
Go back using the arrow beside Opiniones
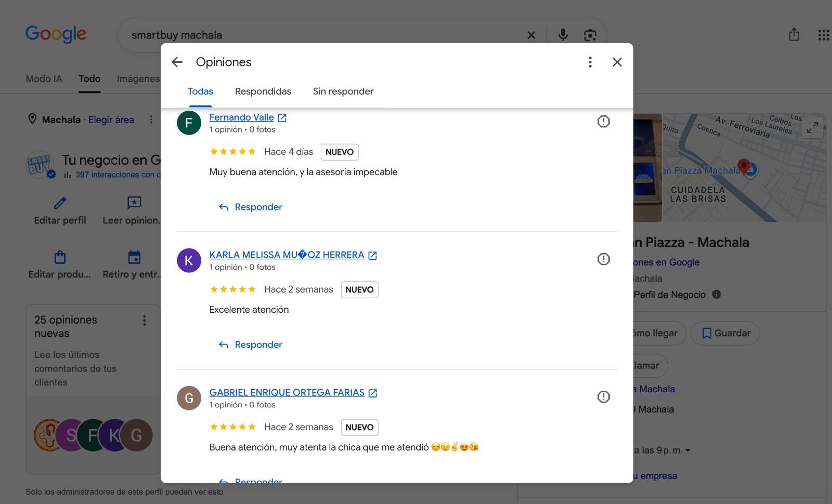tap(177, 62)
